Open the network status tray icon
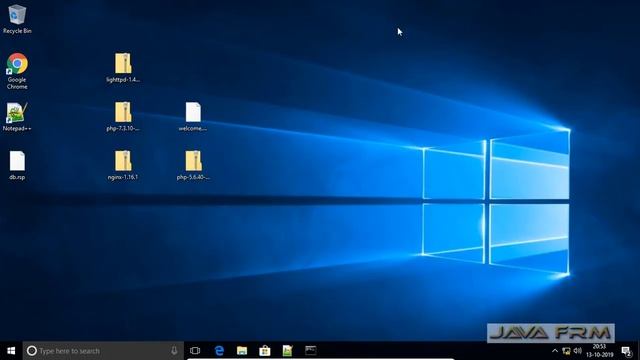This screenshot has height=360, width=640. 566,351
